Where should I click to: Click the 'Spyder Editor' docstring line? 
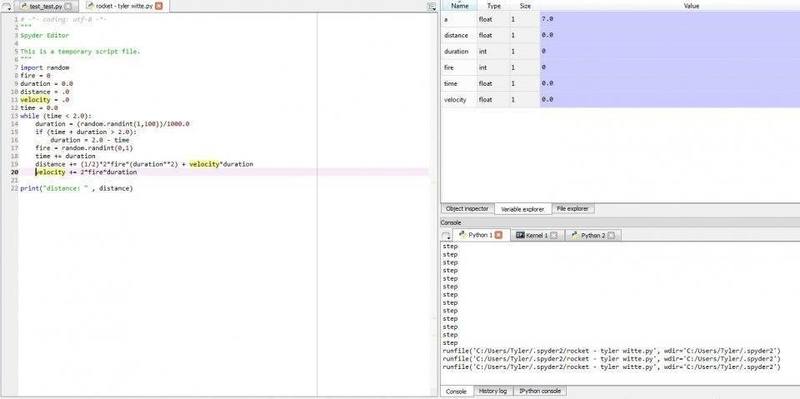pos(44,35)
